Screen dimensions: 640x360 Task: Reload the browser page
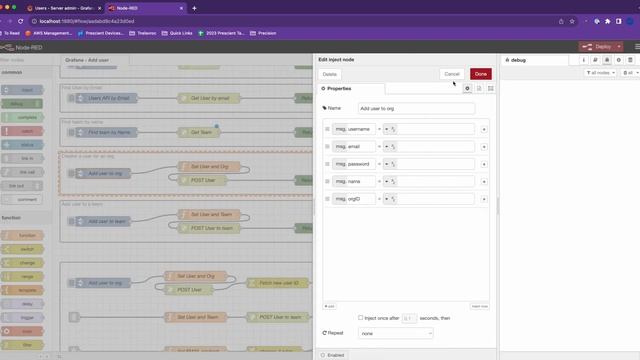[20, 21]
